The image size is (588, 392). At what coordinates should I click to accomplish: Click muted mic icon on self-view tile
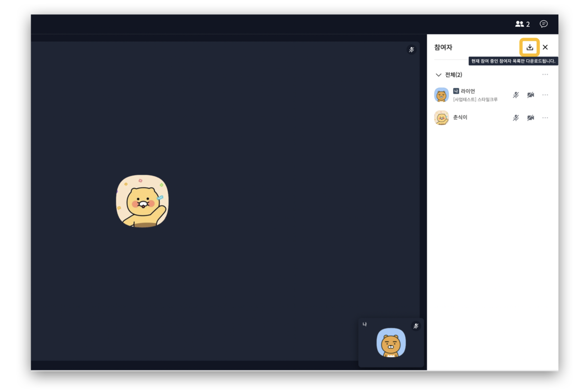click(416, 326)
